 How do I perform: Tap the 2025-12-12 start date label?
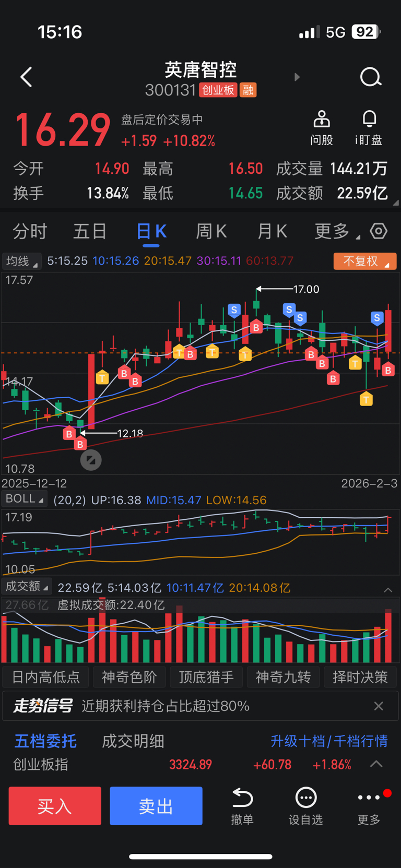click(34, 483)
